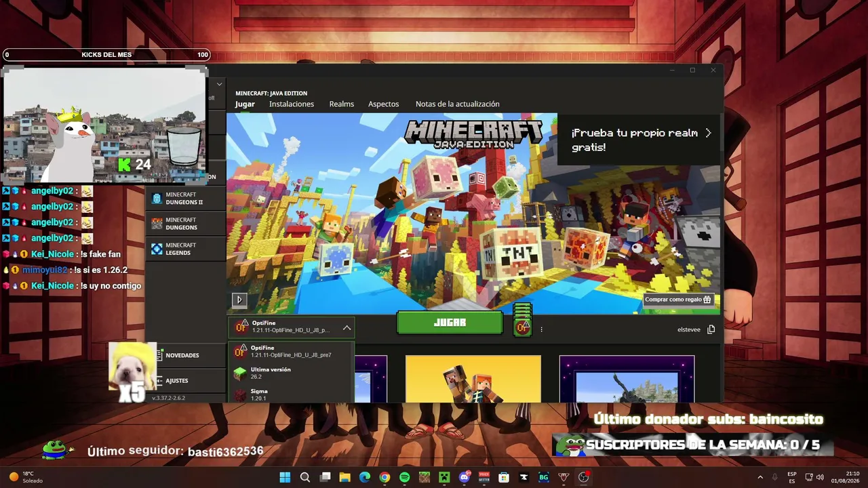868x488 pixels.
Task: Open Google Chrome from the taskbar
Action: point(384,477)
